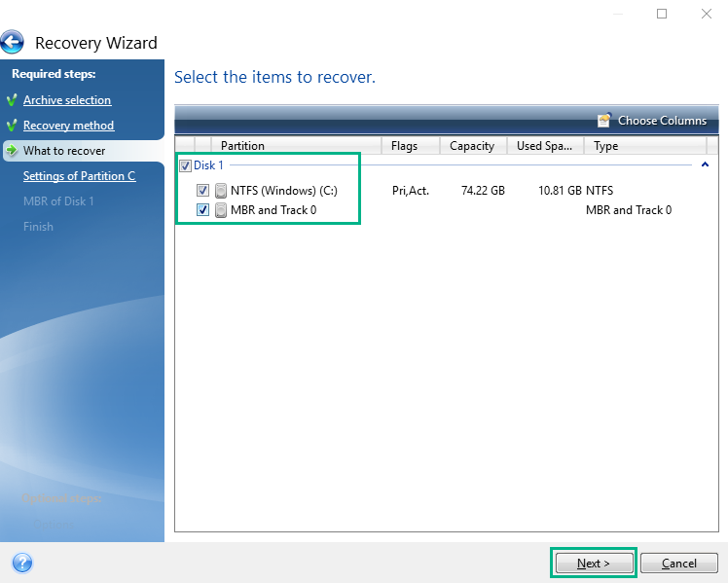Toggle the Disk 1 checkbox
Viewport: 728px width, 583px height.
pyautogui.click(x=185, y=165)
